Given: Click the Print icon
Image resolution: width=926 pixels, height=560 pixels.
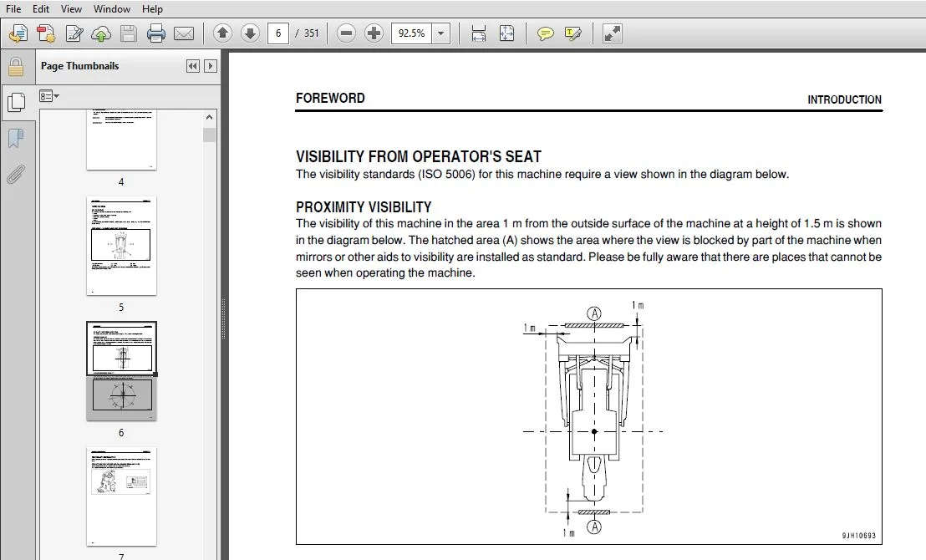Looking at the screenshot, I should 156,33.
